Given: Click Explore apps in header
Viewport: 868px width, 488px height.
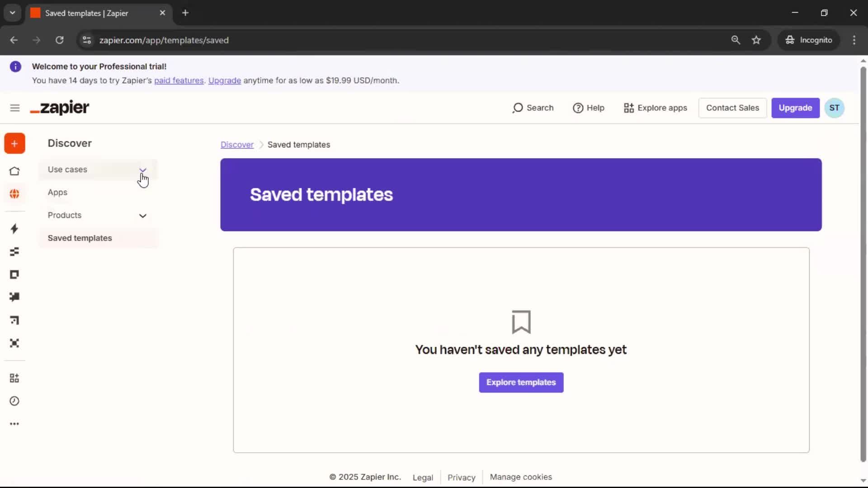Looking at the screenshot, I should 656,108.
